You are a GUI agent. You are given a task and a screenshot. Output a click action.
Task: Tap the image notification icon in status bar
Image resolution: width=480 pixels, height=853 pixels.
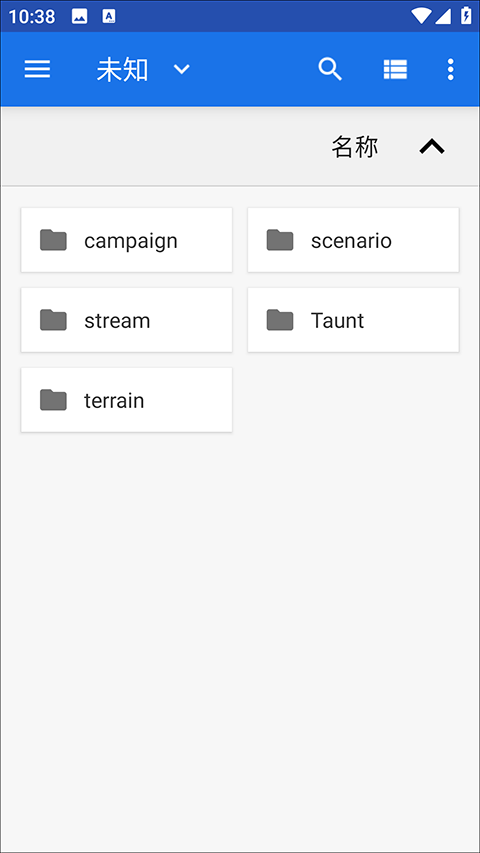coord(79,16)
